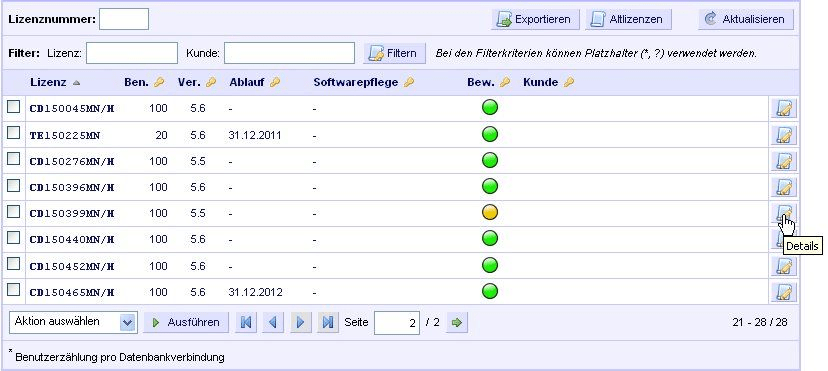Open the 'Aktion auswählen' dropdown
Image resolution: width=828 pixels, height=371 pixels.
point(73,322)
